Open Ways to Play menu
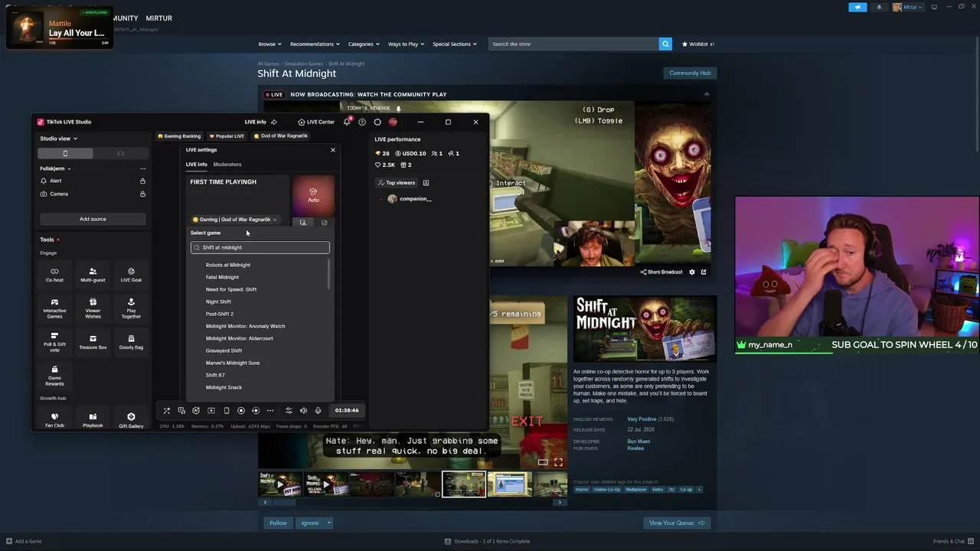The height and width of the screenshot is (551, 980). click(406, 44)
